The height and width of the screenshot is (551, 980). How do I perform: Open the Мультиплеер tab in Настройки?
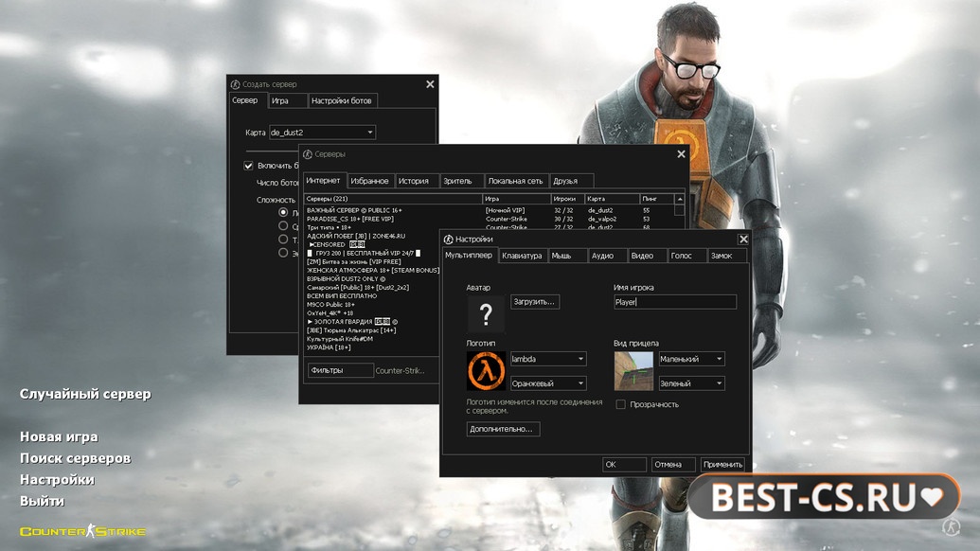point(469,256)
